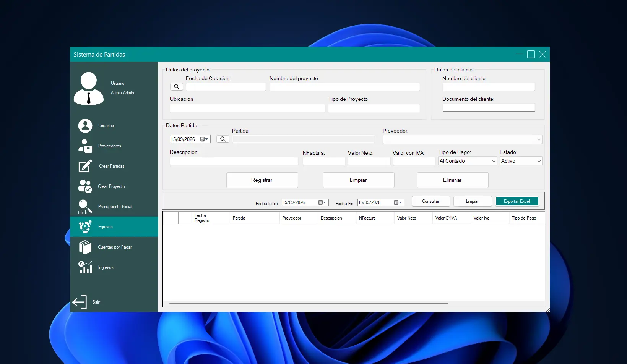Search project with magnifier near Fecha de Creacion
This screenshot has width=627, height=364.
177,87
